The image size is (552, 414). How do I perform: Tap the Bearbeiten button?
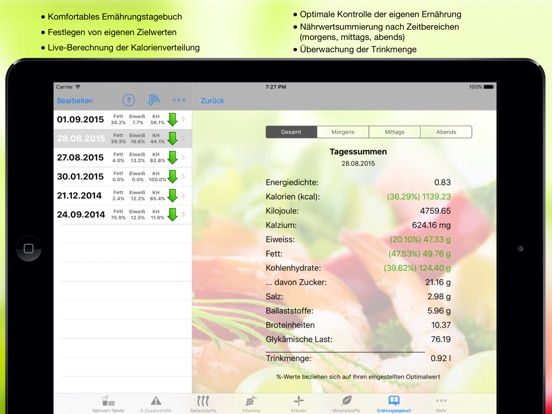(x=75, y=101)
